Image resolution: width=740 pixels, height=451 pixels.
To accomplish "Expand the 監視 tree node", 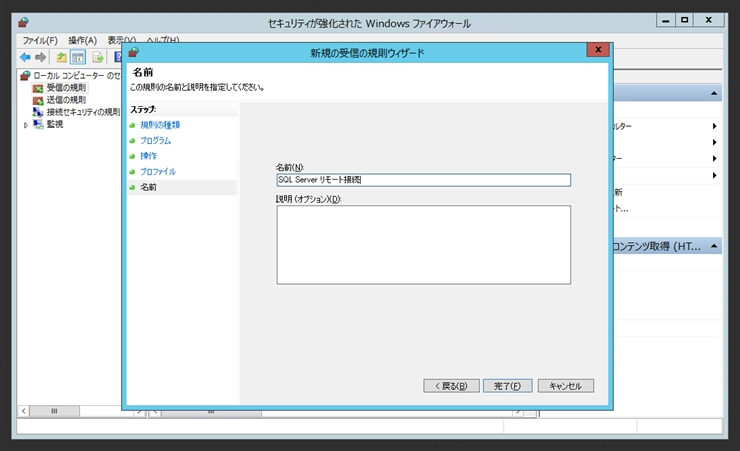I will click(x=26, y=125).
